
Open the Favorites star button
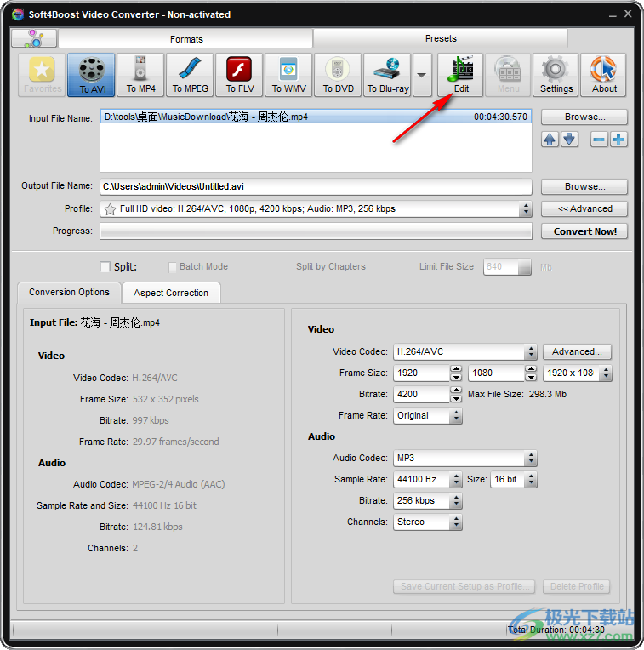click(42, 75)
